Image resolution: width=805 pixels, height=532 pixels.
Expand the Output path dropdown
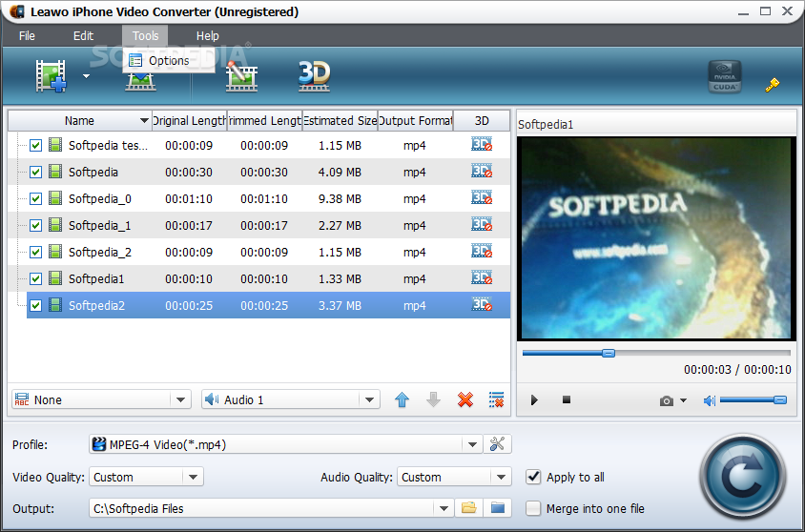(444, 508)
